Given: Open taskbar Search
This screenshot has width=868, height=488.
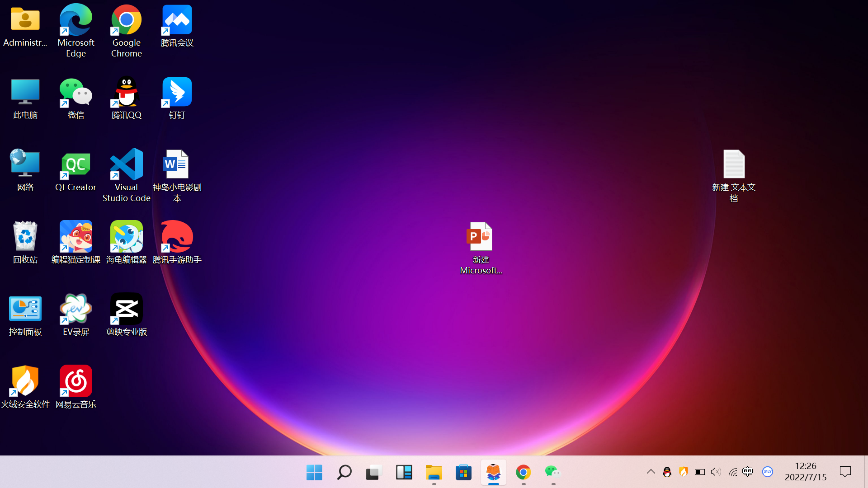Looking at the screenshot, I should click(344, 473).
